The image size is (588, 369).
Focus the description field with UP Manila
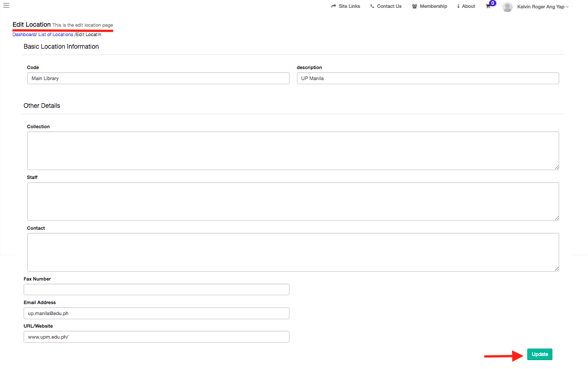point(427,79)
